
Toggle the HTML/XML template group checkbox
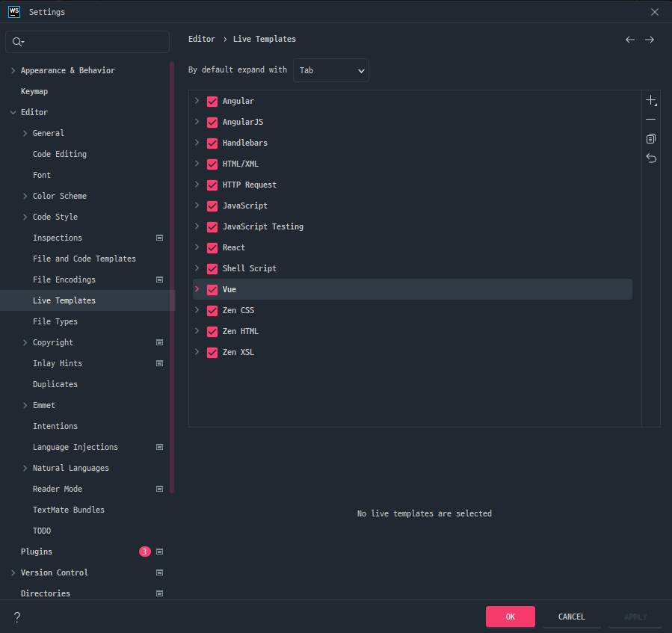click(x=212, y=164)
